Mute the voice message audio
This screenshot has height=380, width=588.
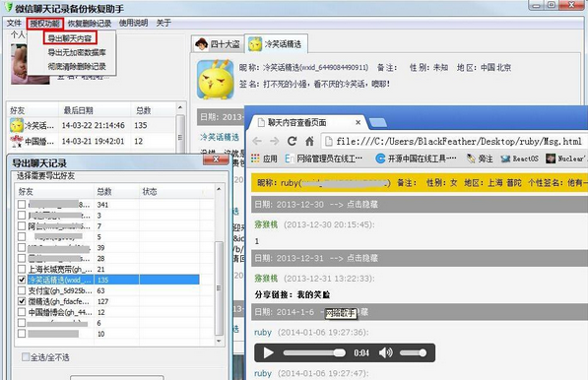click(385, 352)
